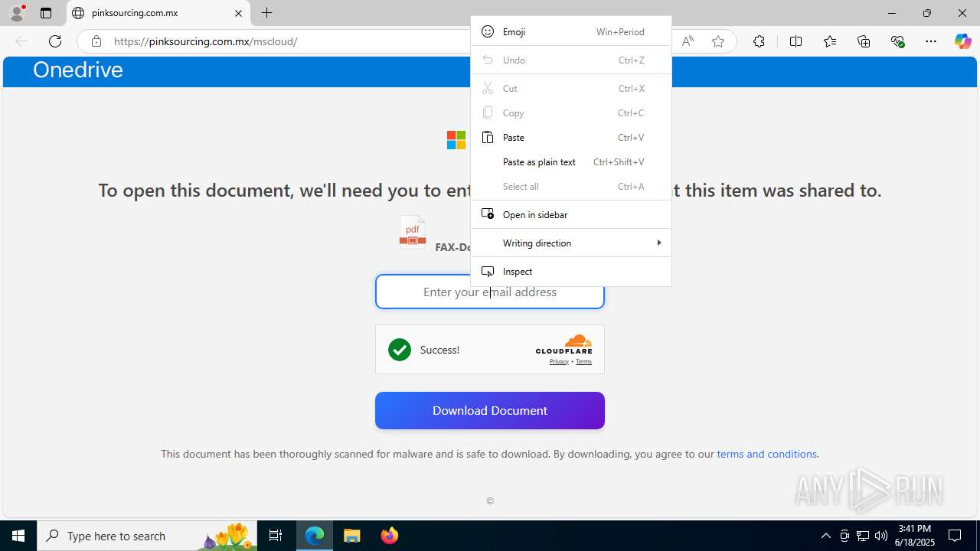
Task: Choose Inspect in context menu
Action: pyautogui.click(x=571, y=271)
